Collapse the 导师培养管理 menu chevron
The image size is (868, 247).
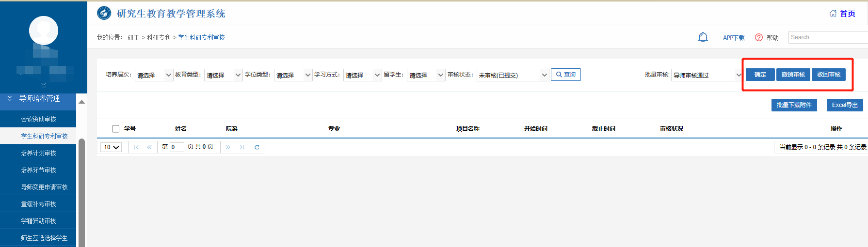tap(10, 98)
